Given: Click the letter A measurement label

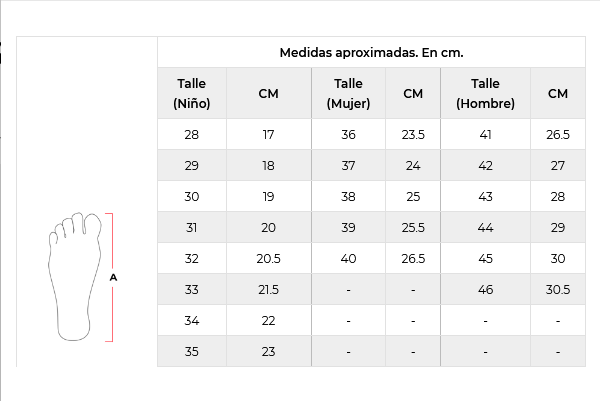Looking at the screenshot, I should 113,277.
